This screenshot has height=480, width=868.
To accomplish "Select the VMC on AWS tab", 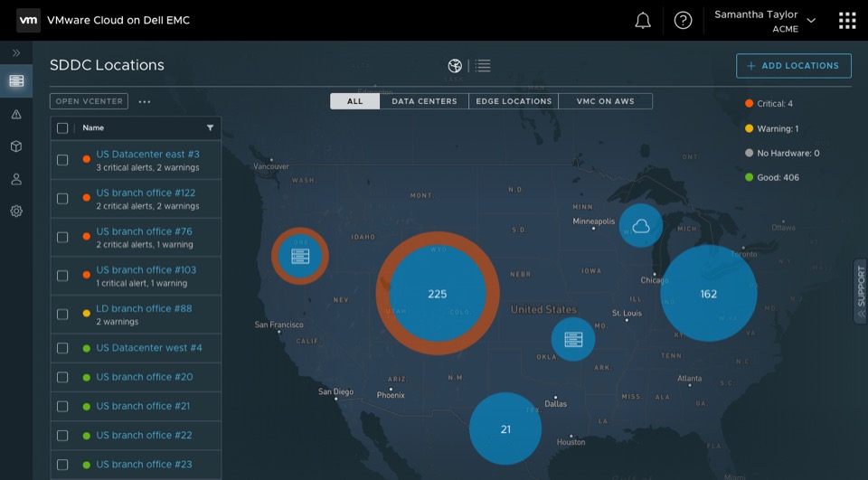I will 605,101.
